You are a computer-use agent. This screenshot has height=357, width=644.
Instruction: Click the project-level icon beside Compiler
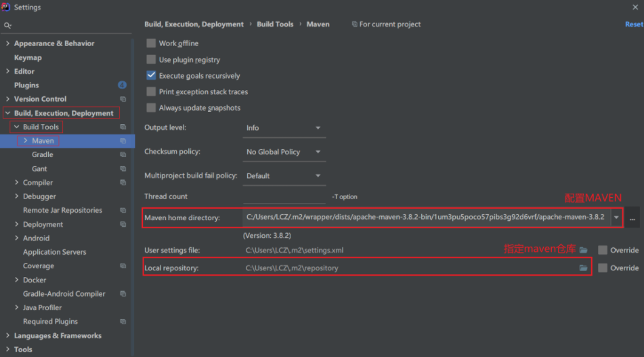tap(123, 183)
